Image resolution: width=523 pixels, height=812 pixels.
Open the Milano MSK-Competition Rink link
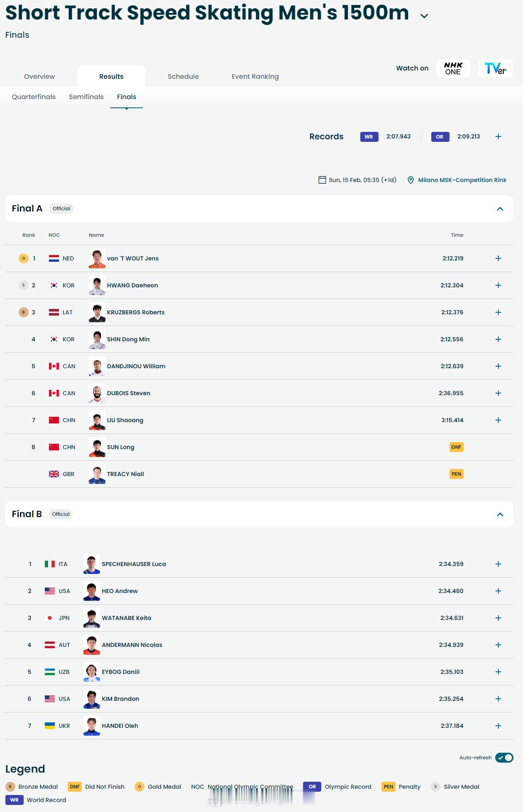(x=462, y=180)
